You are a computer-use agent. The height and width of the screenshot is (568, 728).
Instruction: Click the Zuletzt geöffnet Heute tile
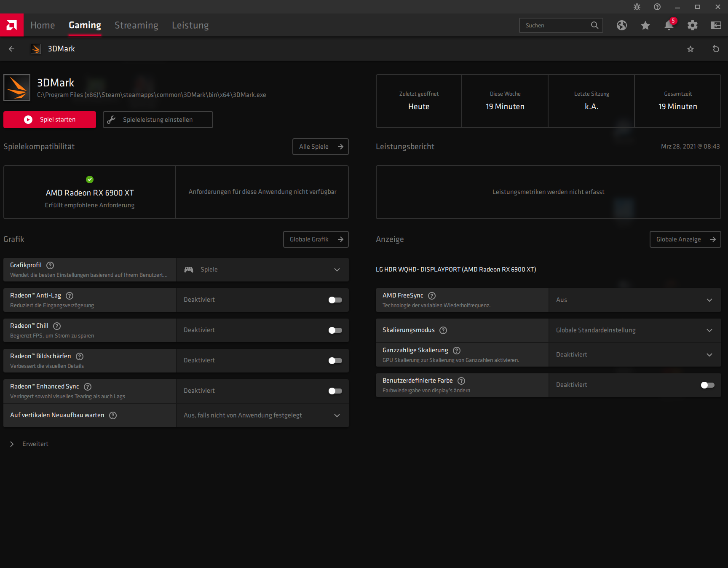(419, 101)
